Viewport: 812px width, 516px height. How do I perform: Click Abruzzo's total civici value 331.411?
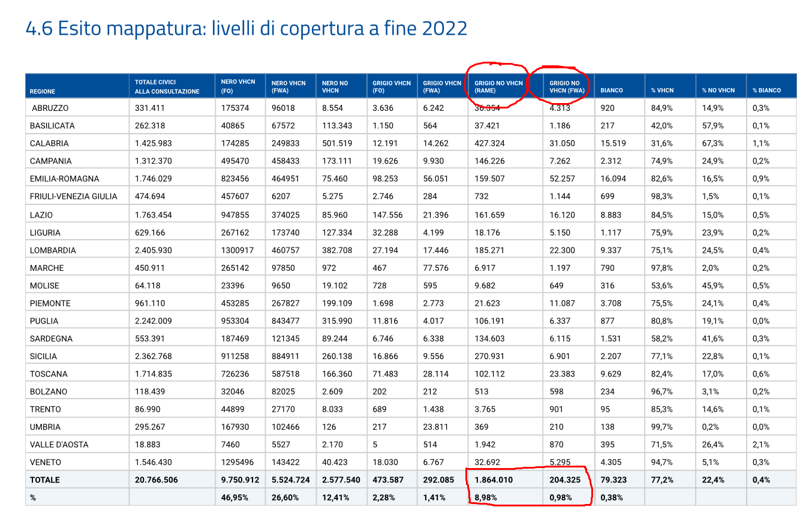[149, 108]
